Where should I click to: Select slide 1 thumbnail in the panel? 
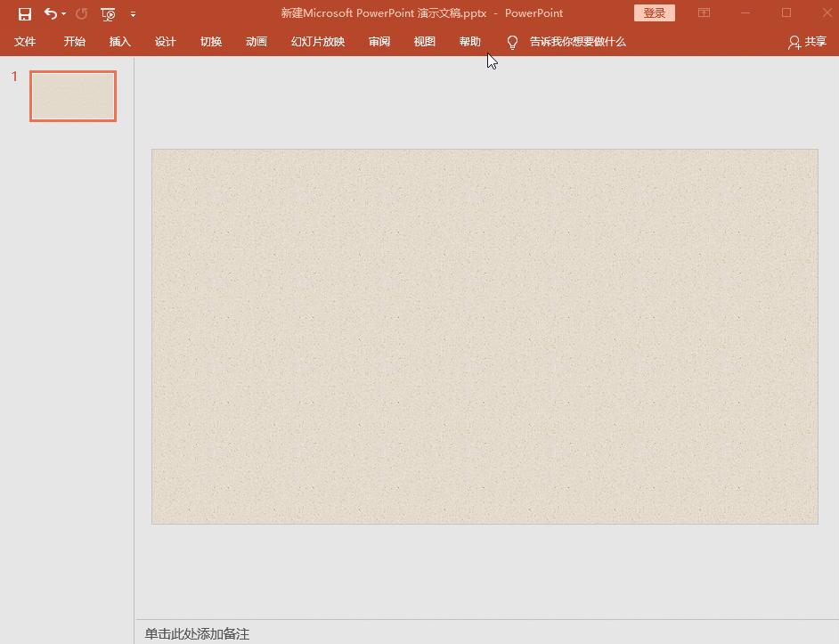[x=72, y=95]
